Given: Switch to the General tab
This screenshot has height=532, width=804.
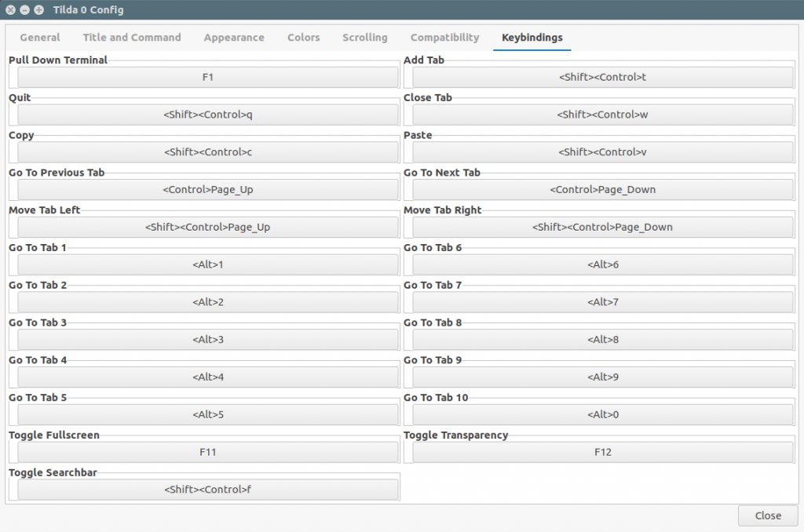Looking at the screenshot, I should (40, 38).
